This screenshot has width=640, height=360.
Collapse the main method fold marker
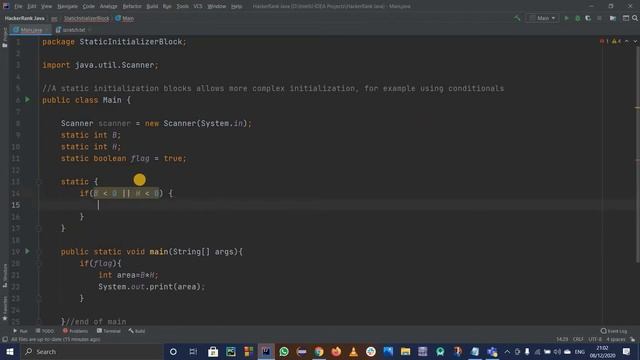[39, 252]
